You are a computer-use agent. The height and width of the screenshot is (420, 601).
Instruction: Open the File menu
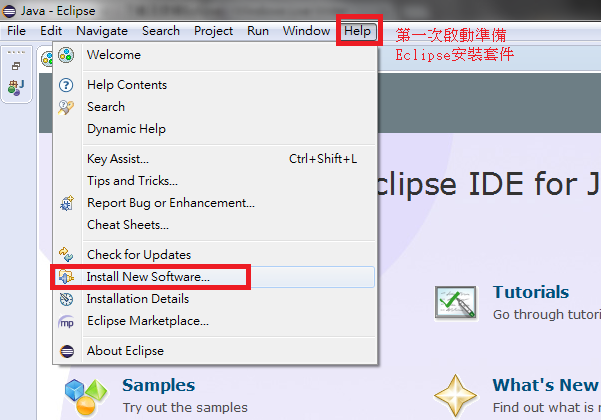coord(16,31)
